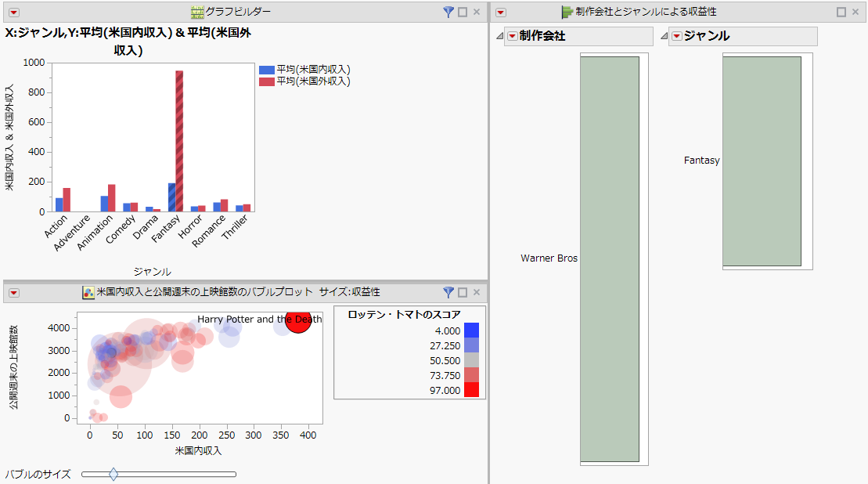
Task: Close the bubble plot panel
Action: (x=477, y=292)
